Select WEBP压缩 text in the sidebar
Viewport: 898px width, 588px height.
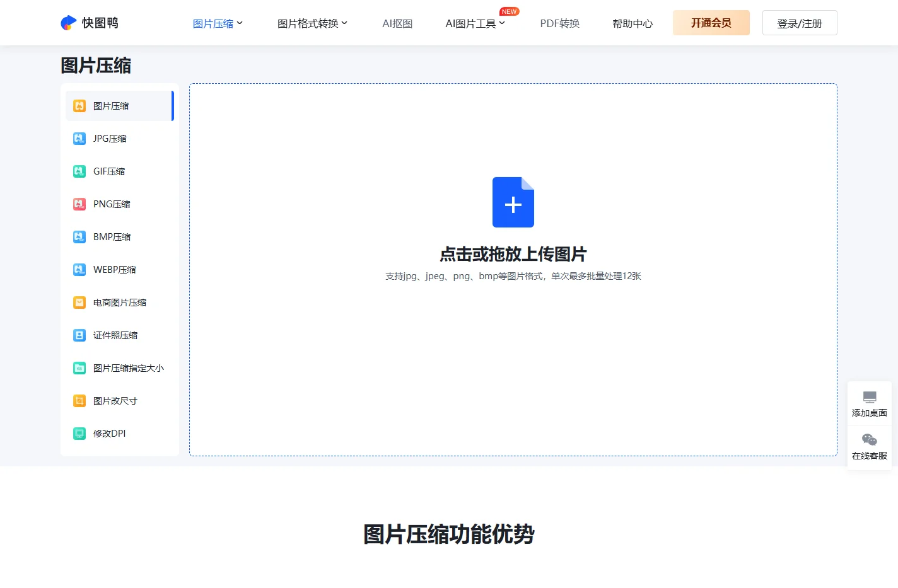click(x=115, y=270)
